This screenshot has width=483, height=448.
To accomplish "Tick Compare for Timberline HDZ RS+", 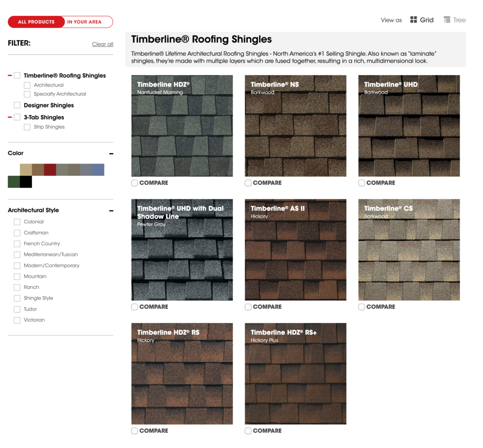I will click(x=248, y=431).
